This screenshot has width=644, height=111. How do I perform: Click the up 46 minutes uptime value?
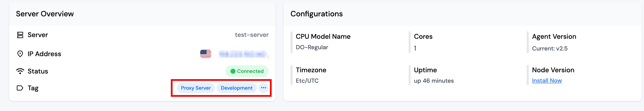pos(433,81)
